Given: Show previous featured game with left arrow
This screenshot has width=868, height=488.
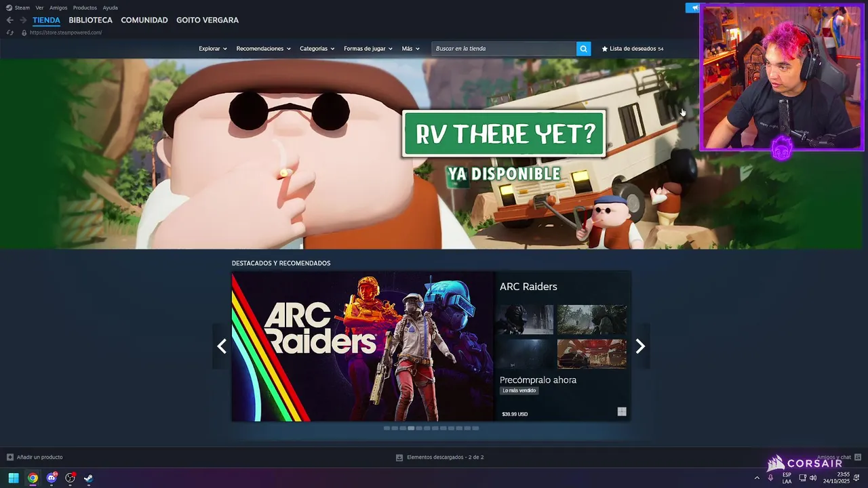Looking at the screenshot, I should pyautogui.click(x=222, y=346).
